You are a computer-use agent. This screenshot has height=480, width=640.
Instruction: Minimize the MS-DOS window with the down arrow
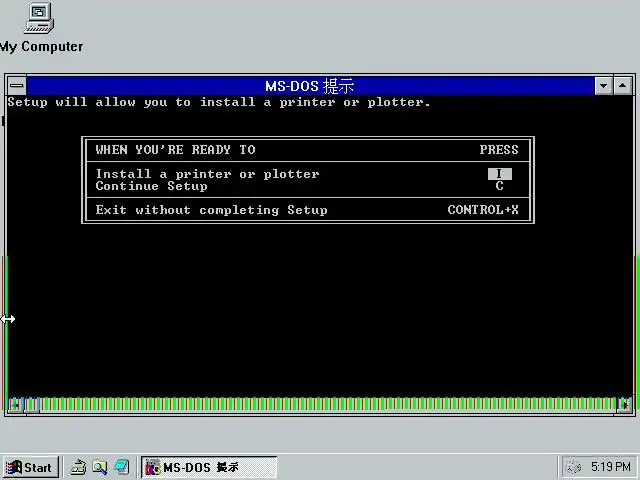click(603, 86)
